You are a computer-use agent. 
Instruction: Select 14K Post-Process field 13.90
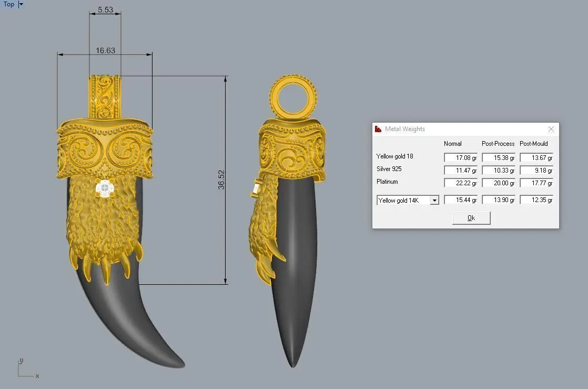coord(499,200)
